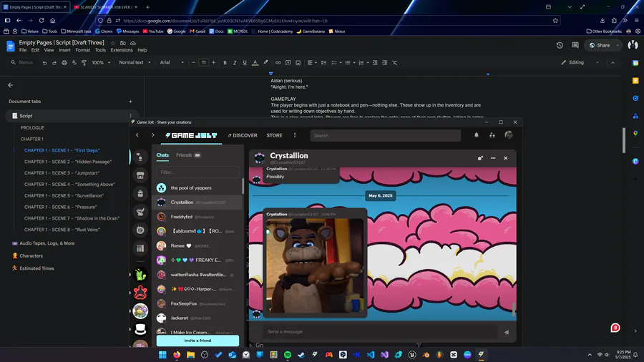Screen dimensions: 644x362
Task: Open the Game Jolt navbar more-options dots
Action: [295, 135]
